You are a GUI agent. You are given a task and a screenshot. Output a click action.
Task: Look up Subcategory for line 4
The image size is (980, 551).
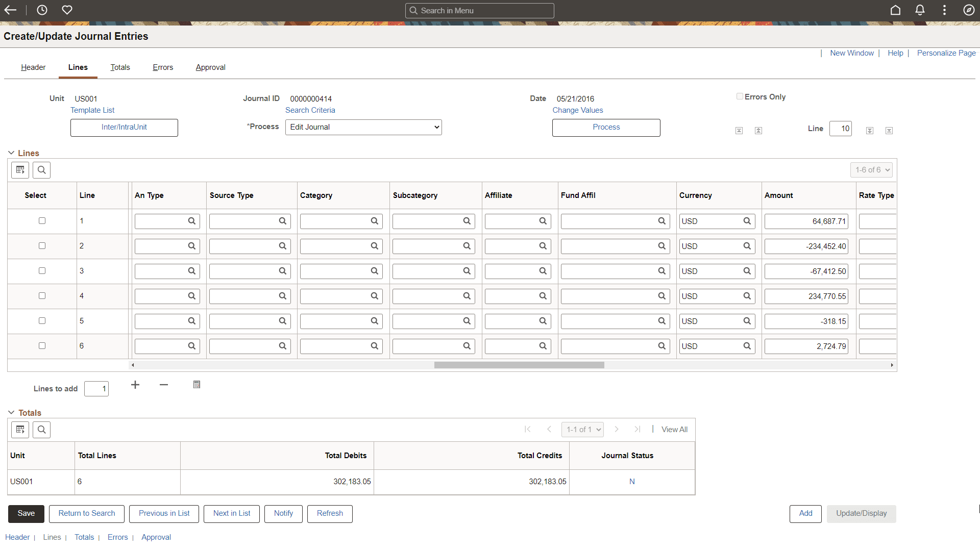(467, 296)
